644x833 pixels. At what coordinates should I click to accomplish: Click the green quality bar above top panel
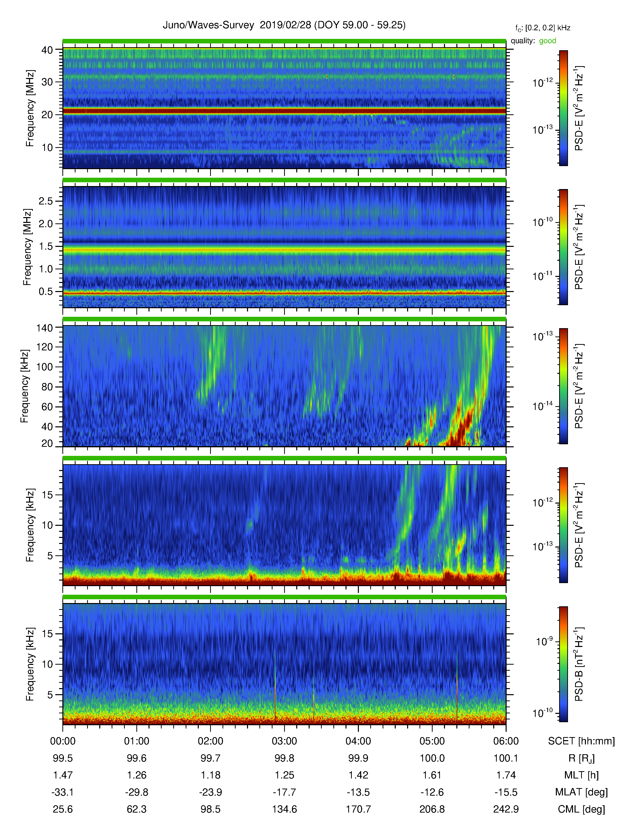click(x=284, y=41)
